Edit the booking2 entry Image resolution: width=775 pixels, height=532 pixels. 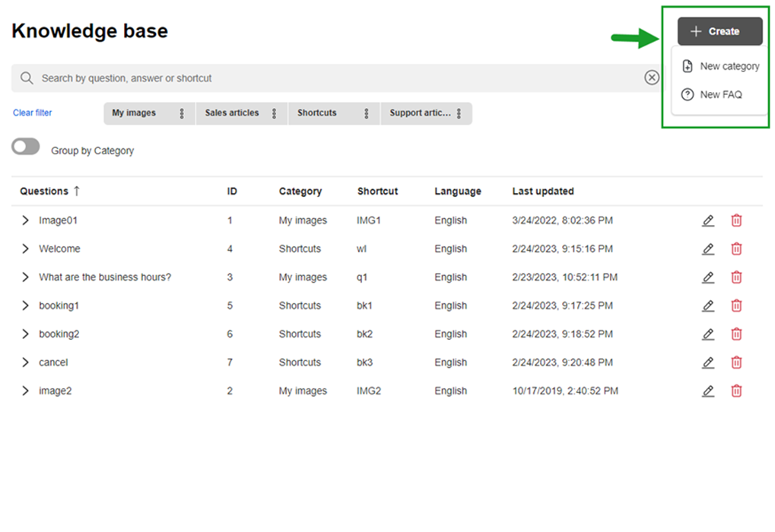708,334
